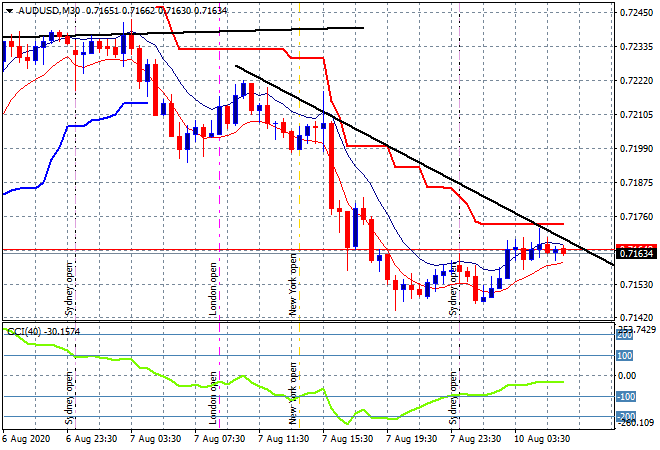The height and width of the screenshot is (450, 660).
Task: Click the first 'Sydney open' label on price chart
Action: pyautogui.click(x=70, y=289)
